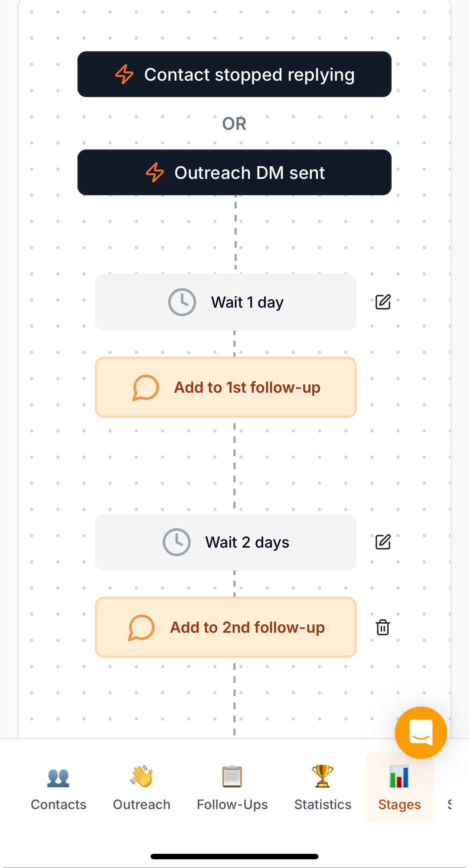
Task: Open the orange chat support bubble
Action: [x=421, y=732]
